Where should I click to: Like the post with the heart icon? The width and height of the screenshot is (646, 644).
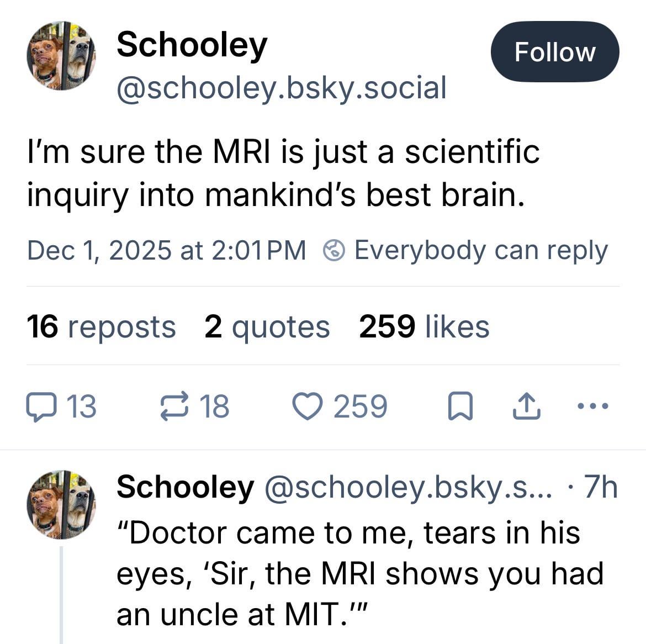coord(309,407)
